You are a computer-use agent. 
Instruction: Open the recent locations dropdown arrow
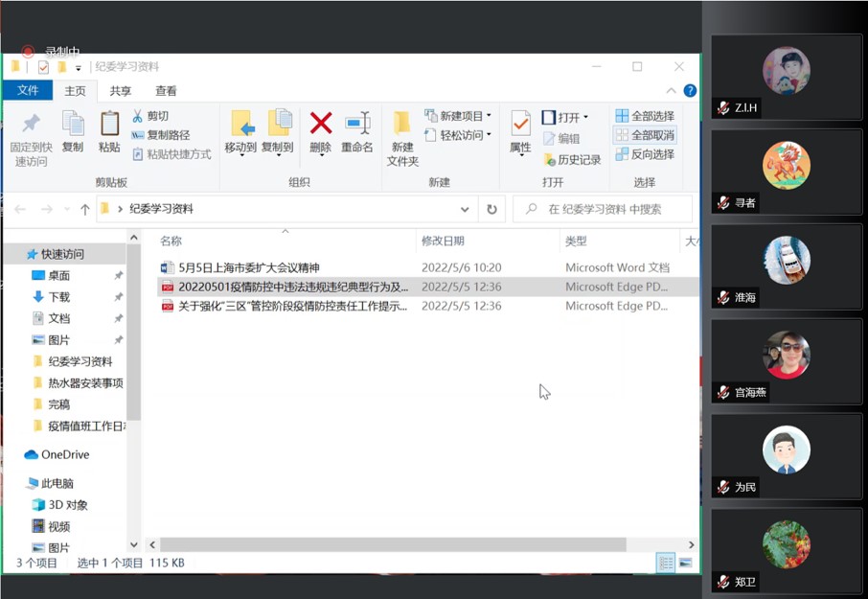click(x=67, y=209)
